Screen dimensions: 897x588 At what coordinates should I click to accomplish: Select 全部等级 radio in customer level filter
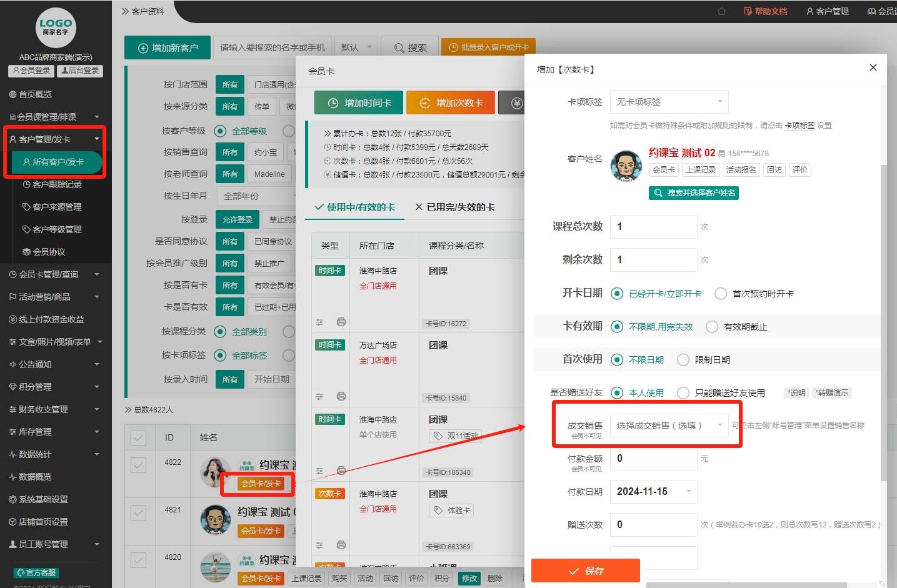pos(220,131)
